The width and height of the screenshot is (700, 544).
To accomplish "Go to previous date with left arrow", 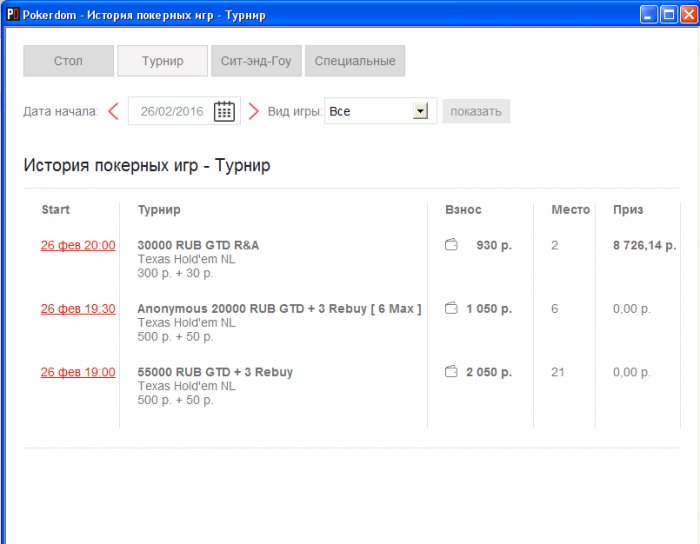I will [113, 111].
